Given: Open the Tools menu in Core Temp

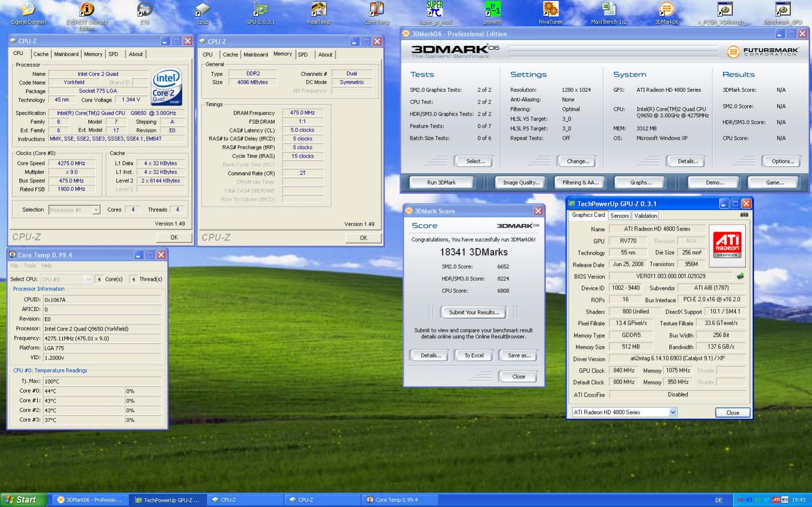Looking at the screenshot, I should coord(30,266).
